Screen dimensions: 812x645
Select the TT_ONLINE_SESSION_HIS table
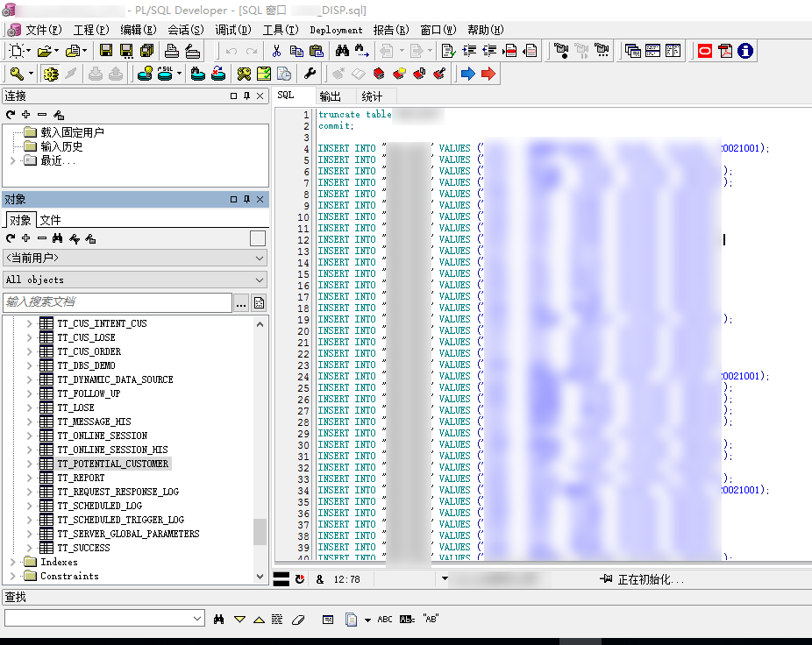(112, 450)
